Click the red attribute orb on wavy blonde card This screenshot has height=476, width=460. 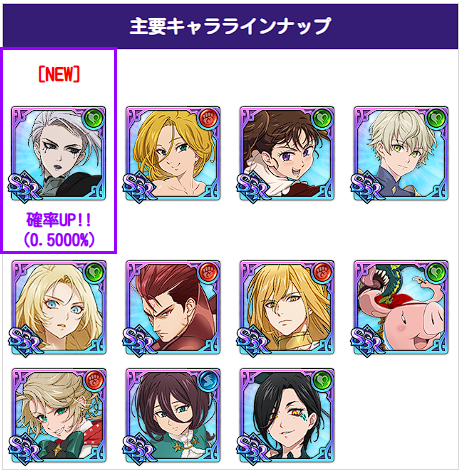tap(208, 118)
